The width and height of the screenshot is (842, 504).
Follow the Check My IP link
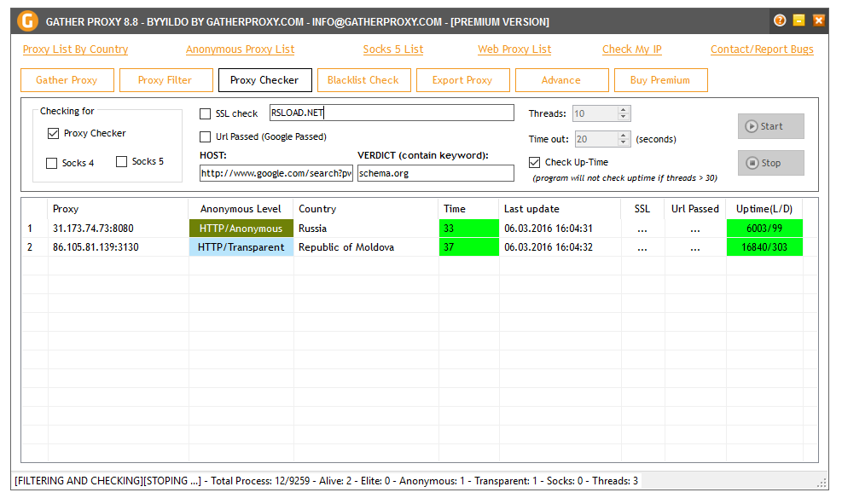tap(631, 49)
